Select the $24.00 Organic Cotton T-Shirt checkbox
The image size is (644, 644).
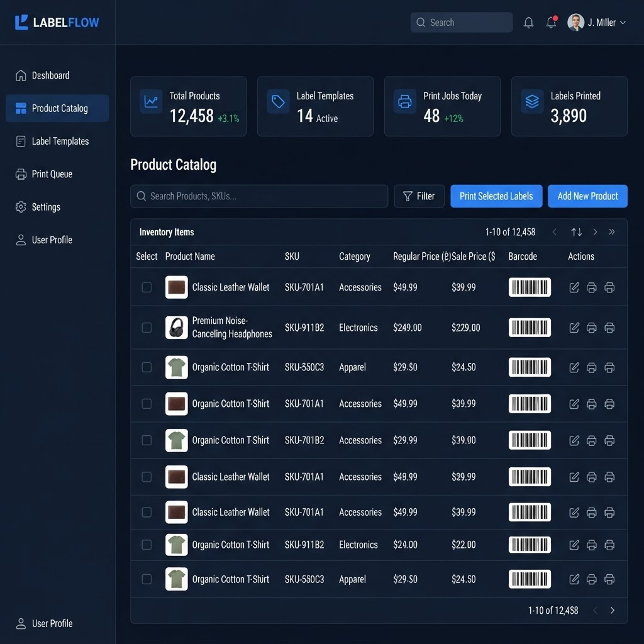pos(147,545)
